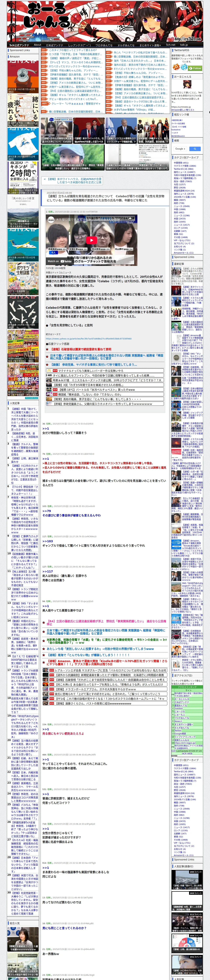Screen dimensions: 210x980
Task: Open the 琉球新報、沖縄タイムス thumbnail card
Action: [x=153, y=131]
